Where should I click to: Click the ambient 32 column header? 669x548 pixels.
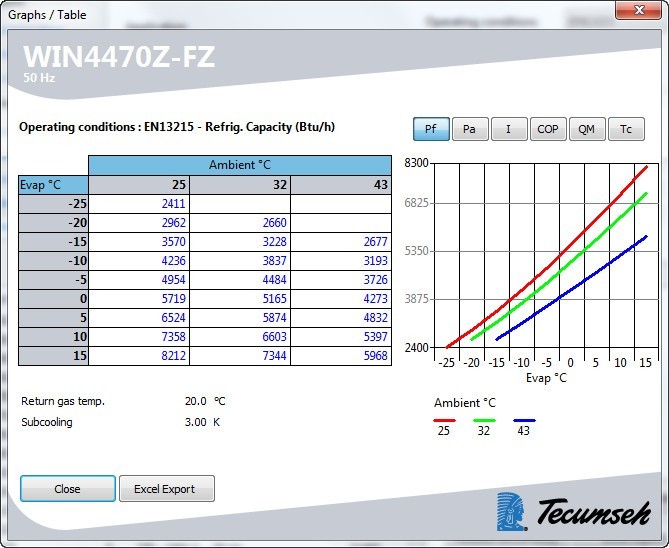point(240,185)
